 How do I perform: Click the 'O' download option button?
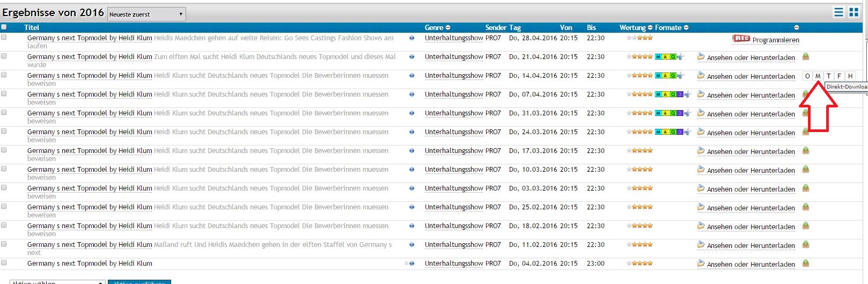[807, 76]
